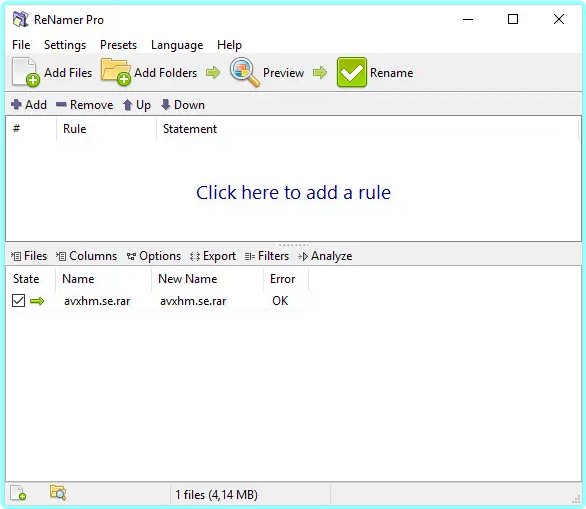
Task: Add a new rule with plus Add
Action: (29, 105)
